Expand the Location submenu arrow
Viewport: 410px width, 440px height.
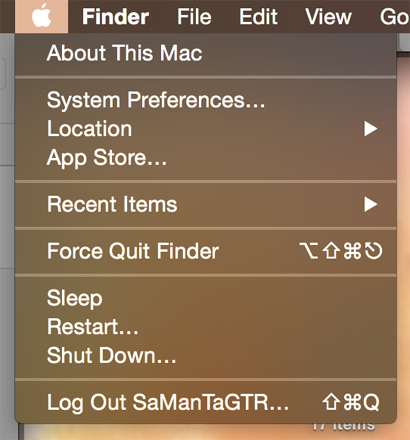(370, 129)
